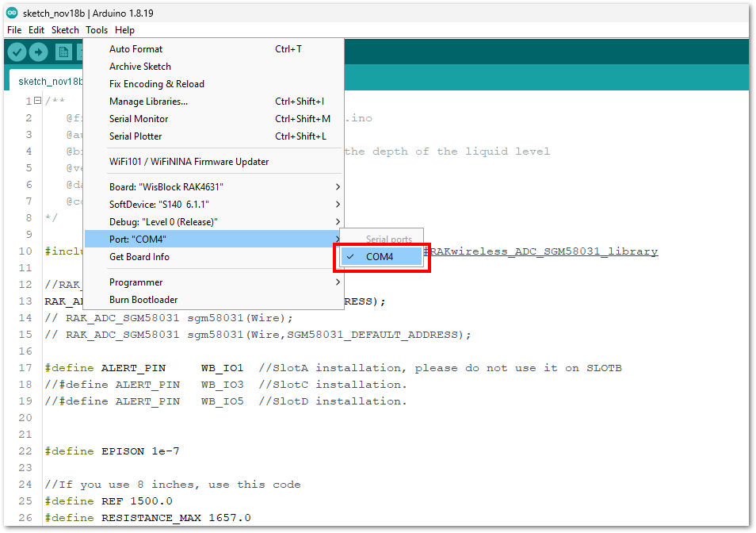Select Burn Bootloader

[x=213, y=300]
